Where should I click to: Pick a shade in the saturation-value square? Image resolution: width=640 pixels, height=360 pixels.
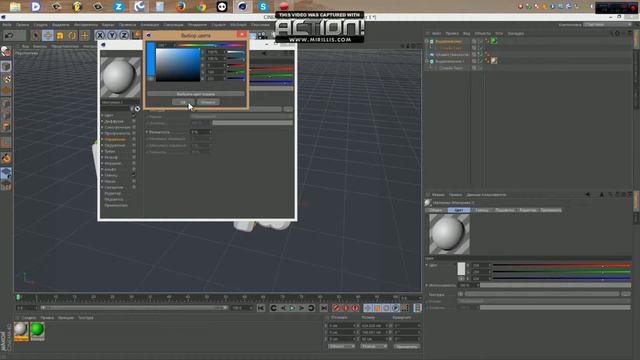178,65
